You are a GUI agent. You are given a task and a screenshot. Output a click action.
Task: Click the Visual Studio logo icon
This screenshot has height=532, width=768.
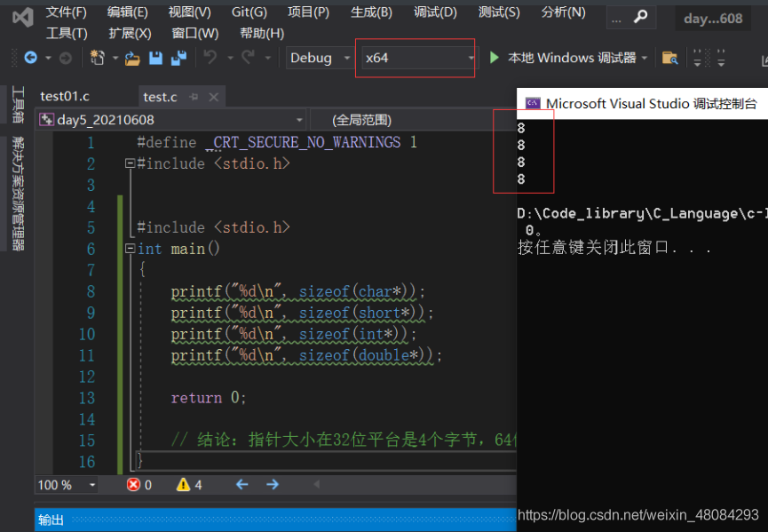coord(22,18)
